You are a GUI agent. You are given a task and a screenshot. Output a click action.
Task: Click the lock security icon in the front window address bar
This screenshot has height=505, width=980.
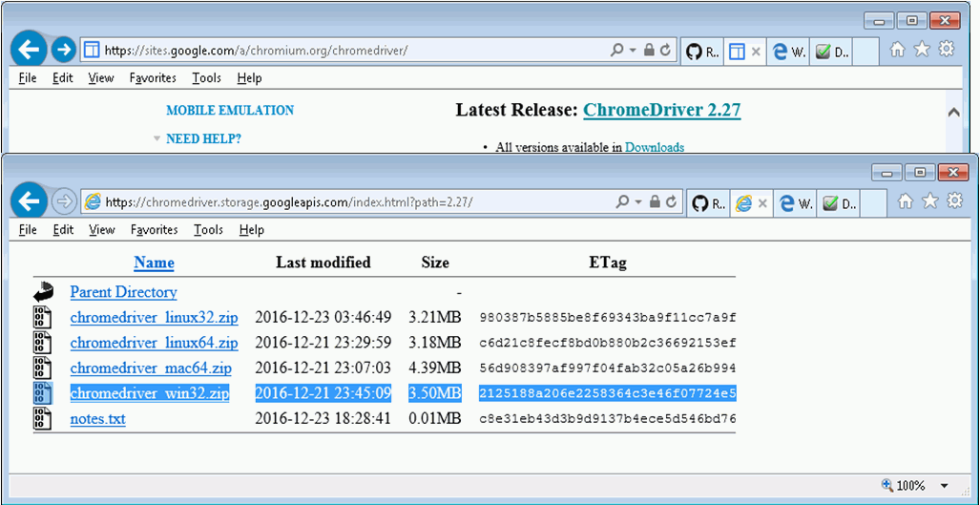[655, 201]
